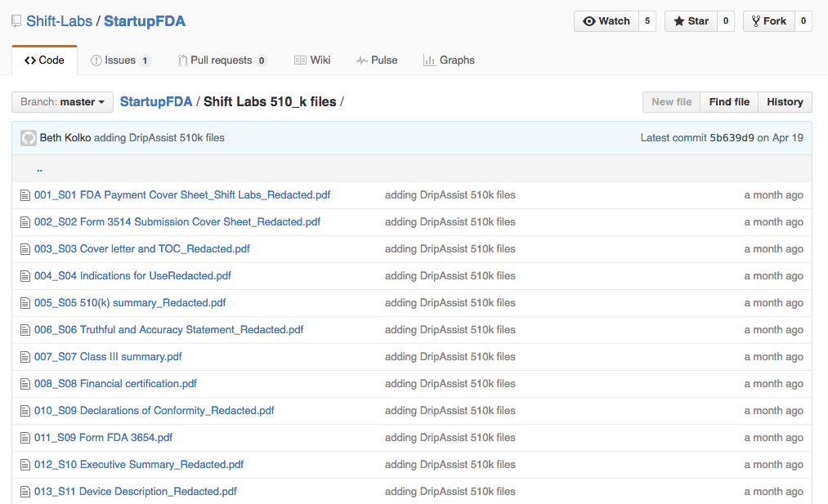Click the Fork button
The image size is (828, 504).
[769, 21]
